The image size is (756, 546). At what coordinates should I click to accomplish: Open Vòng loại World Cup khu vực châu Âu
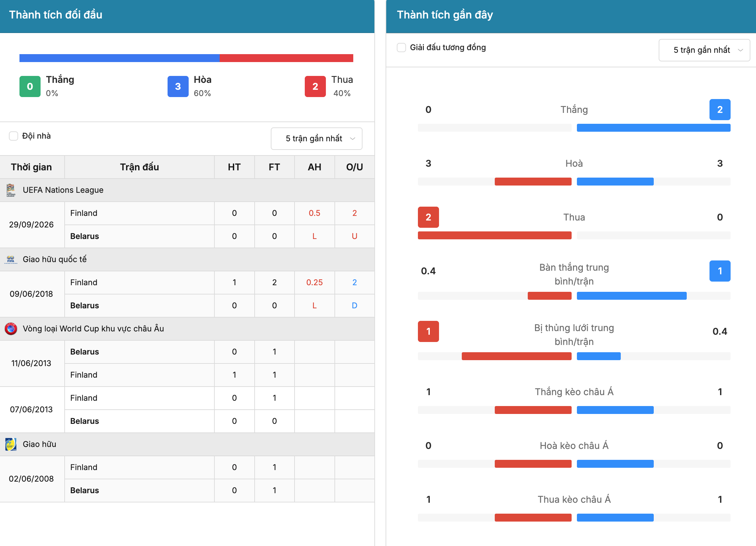93,329
